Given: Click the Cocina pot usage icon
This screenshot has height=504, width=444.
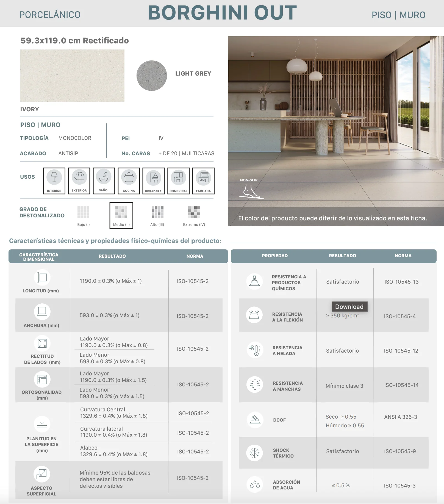Looking at the screenshot, I should (129, 181).
